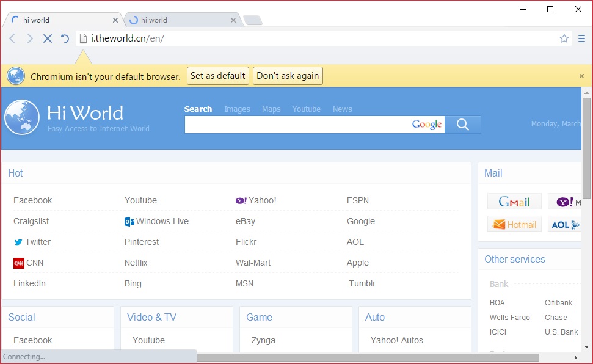This screenshot has width=593, height=364.
Task: Open LinkedIn link
Action: 29,284
